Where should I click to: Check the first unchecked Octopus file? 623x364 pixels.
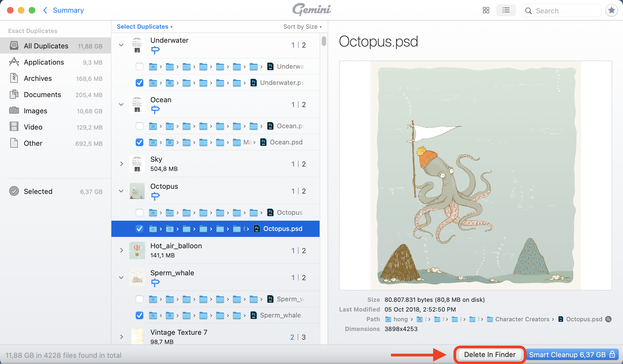[140, 213]
